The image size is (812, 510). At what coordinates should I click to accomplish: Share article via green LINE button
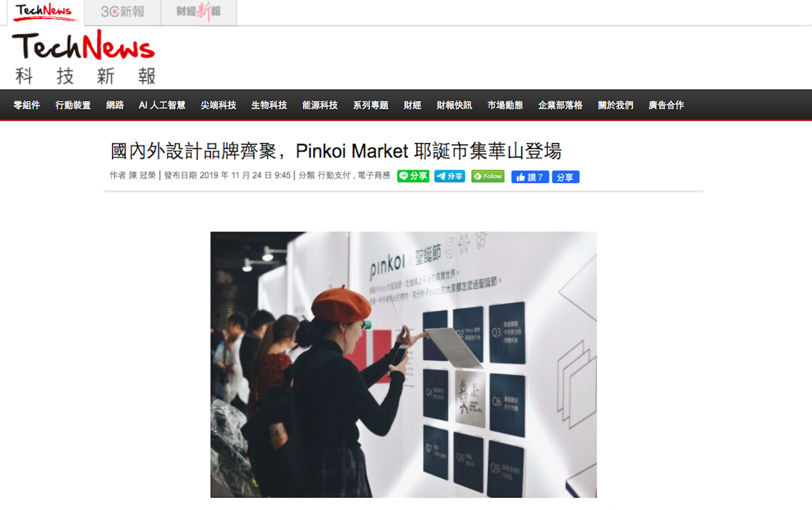[413, 176]
